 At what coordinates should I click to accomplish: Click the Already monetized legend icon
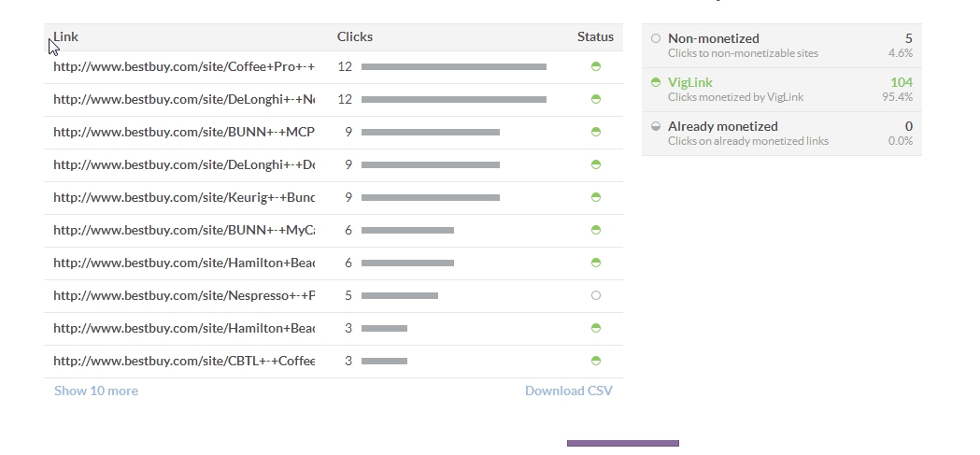coord(656,126)
